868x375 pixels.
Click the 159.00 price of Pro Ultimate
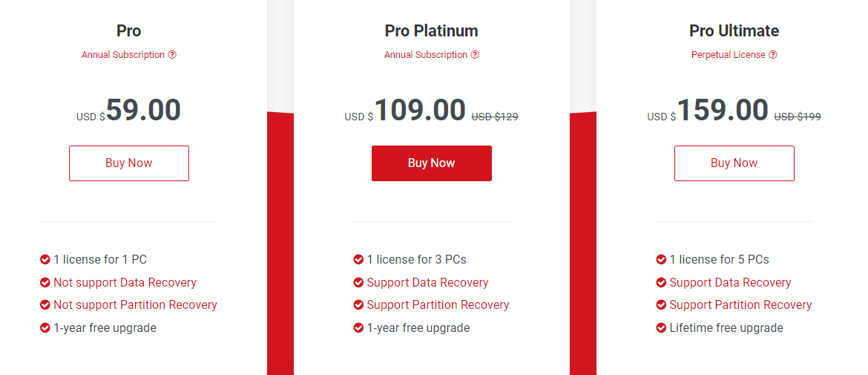[722, 110]
